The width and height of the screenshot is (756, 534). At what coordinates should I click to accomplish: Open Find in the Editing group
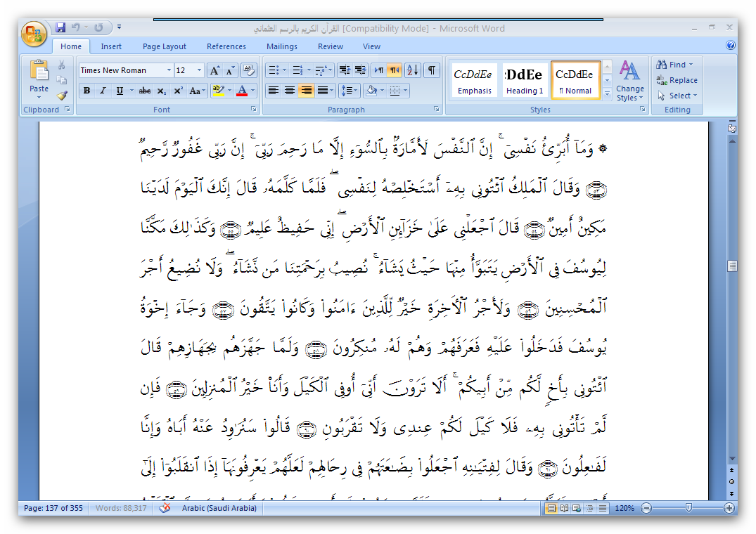674,65
